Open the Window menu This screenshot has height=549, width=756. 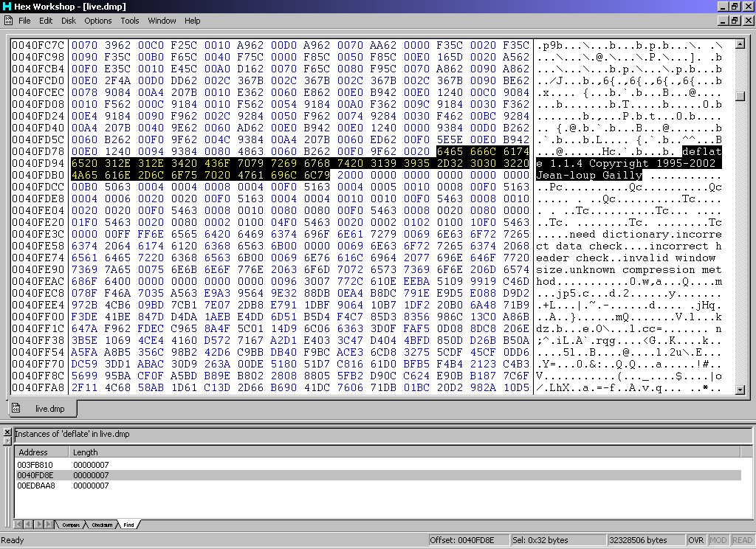[x=162, y=21]
